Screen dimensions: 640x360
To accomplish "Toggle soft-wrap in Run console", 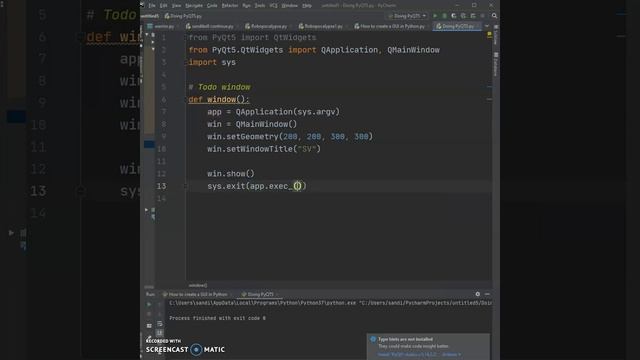I will point(160,324).
